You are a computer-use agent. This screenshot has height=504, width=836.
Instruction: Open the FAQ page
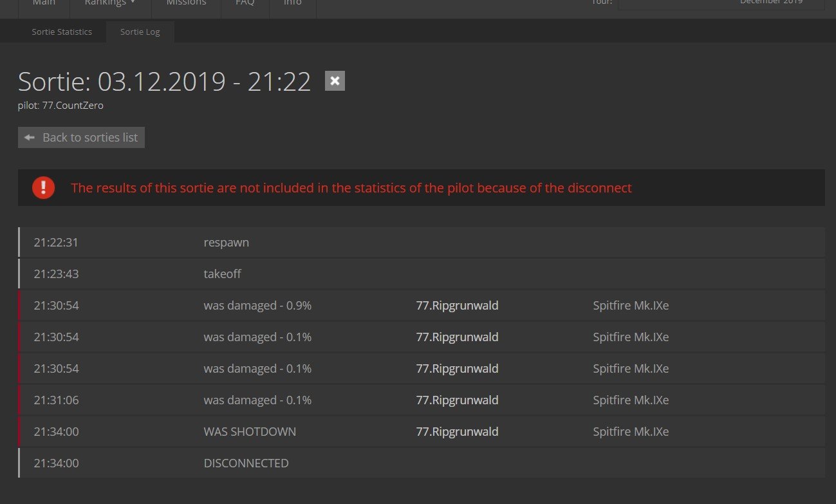245,3
